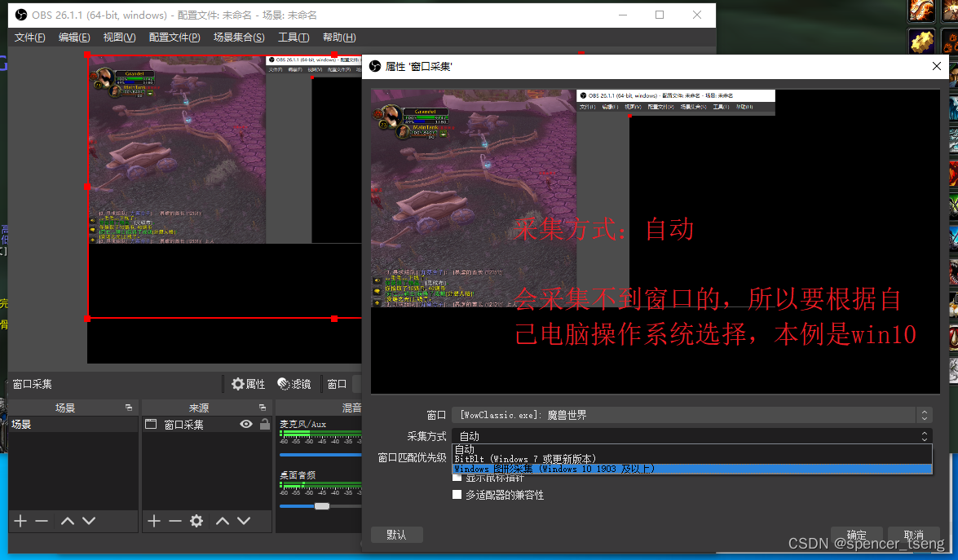
Task: Minimize the OBS main window
Action: pyautogui.click(x=623, y=15)
